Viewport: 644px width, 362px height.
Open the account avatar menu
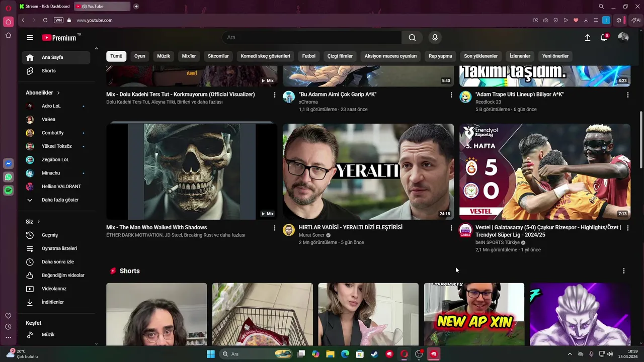623,38
